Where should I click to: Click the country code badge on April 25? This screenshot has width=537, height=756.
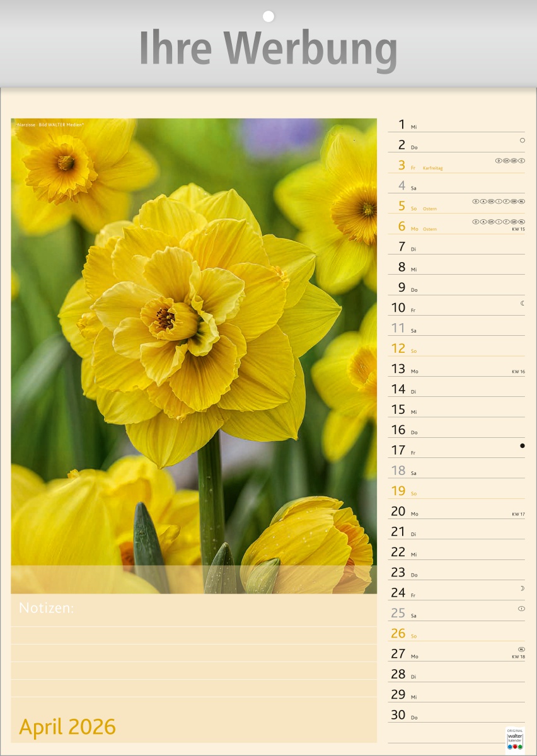click(x=521, y=609)
